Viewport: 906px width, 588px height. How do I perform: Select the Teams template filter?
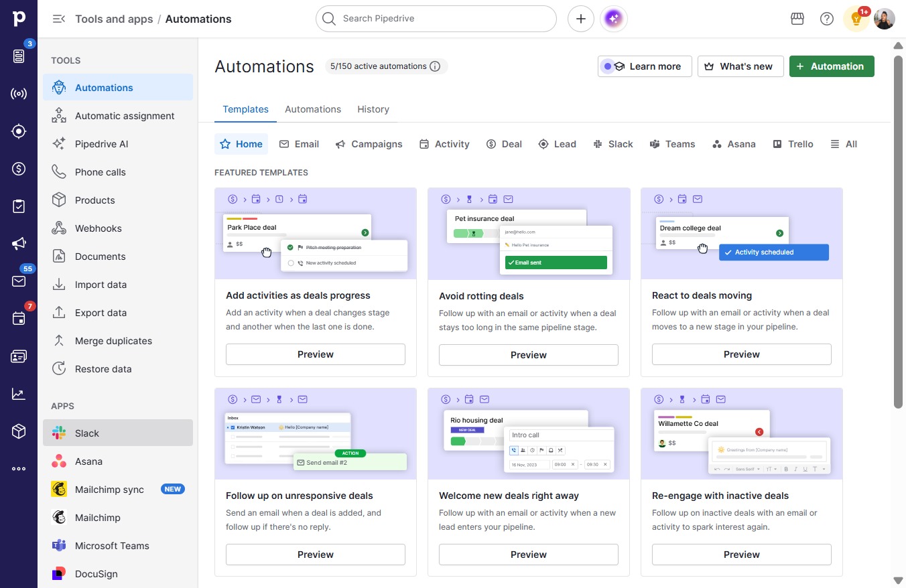coord(672,144)
